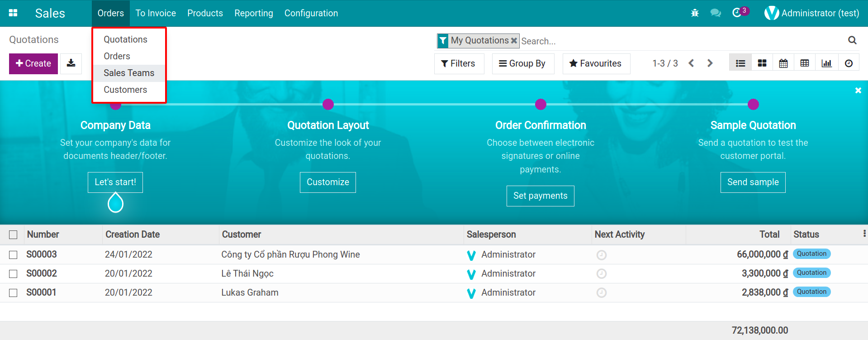Click the Create button
The height and width of the screenshot is (340, 868).
click(33, 63)
